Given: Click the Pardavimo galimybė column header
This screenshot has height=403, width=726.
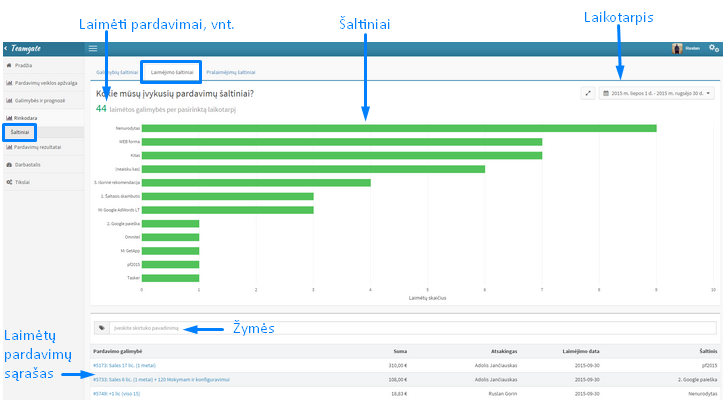Looking at the screenshot, I should [118, 351].
